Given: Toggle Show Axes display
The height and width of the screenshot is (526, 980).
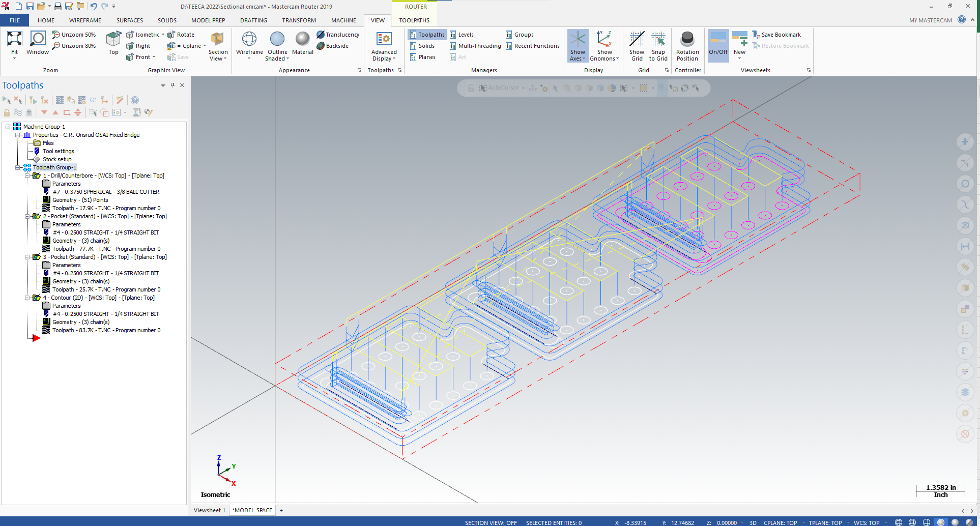Looking at the screenshot, I should (x=578, y=46).
